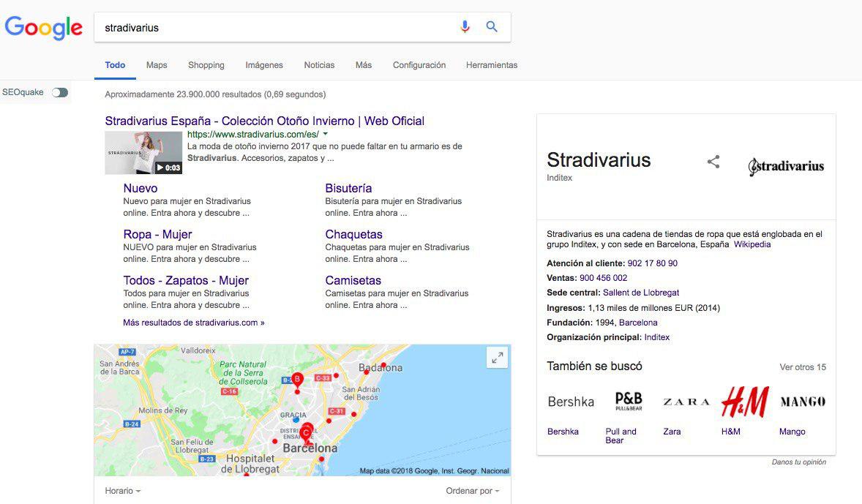Click the Barcelona label on the map

[x=310, y=448]
